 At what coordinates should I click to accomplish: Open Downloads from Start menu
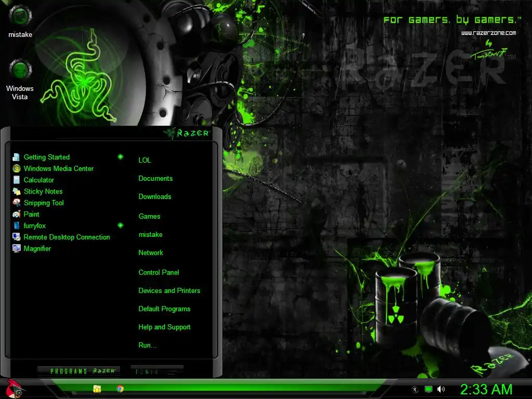155,197
